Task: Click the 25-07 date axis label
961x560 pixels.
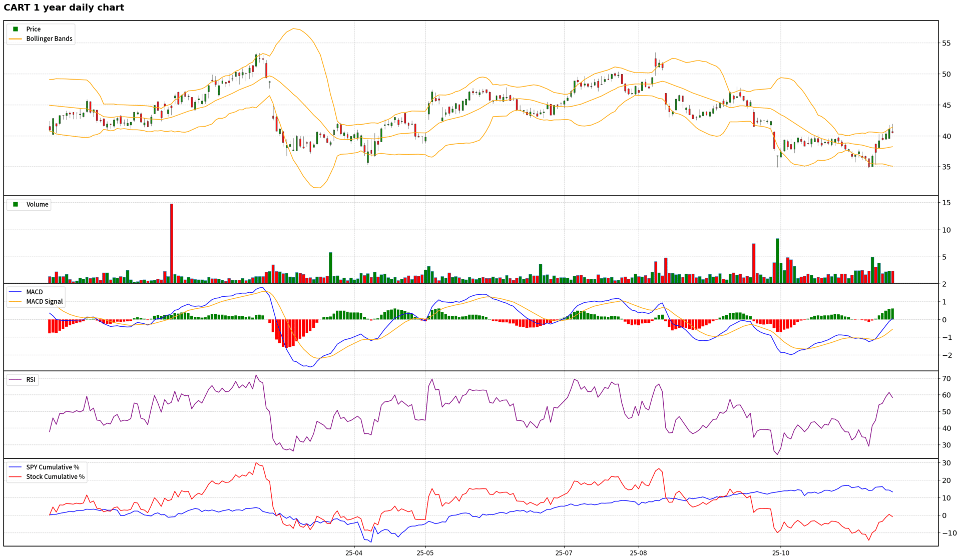Action: pyautogui.click(x=564, y=553)
